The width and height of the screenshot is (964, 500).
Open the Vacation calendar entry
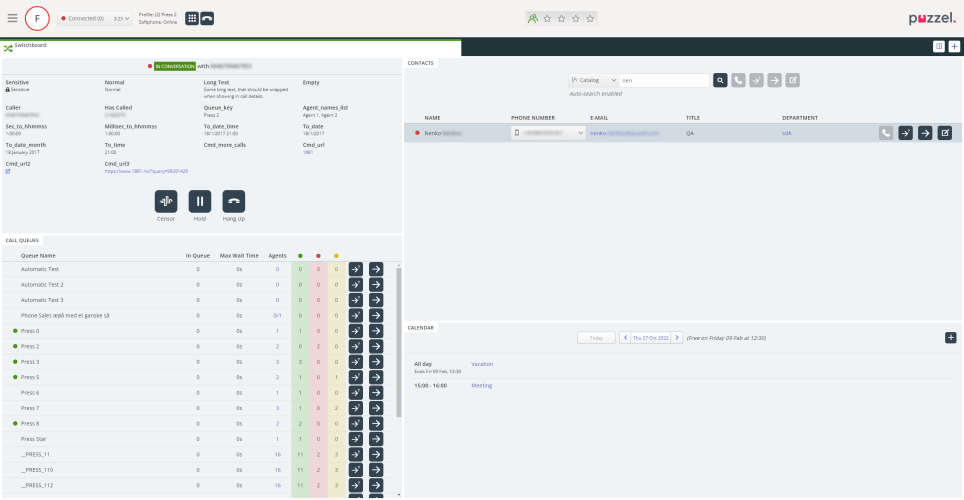point(482,364)
